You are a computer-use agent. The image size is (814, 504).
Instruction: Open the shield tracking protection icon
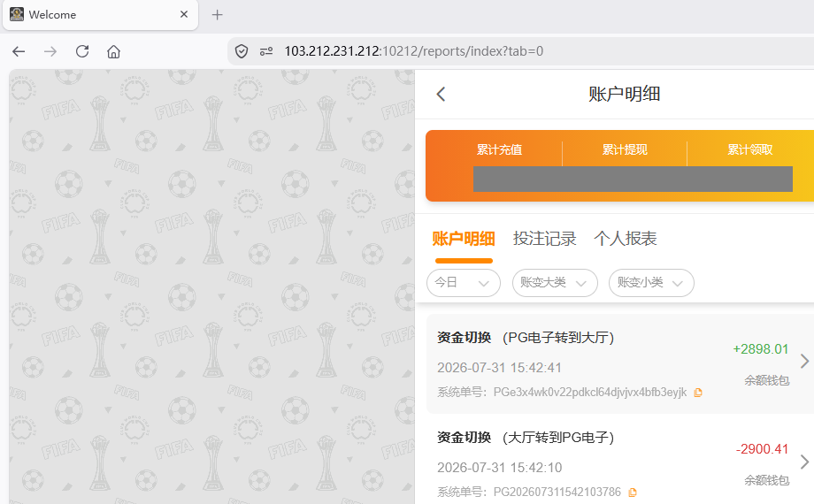pos(242,51)
